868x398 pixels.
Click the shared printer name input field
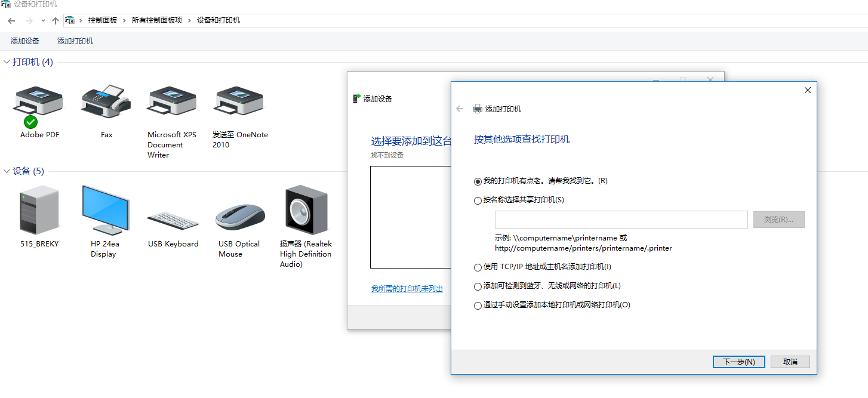621,220
